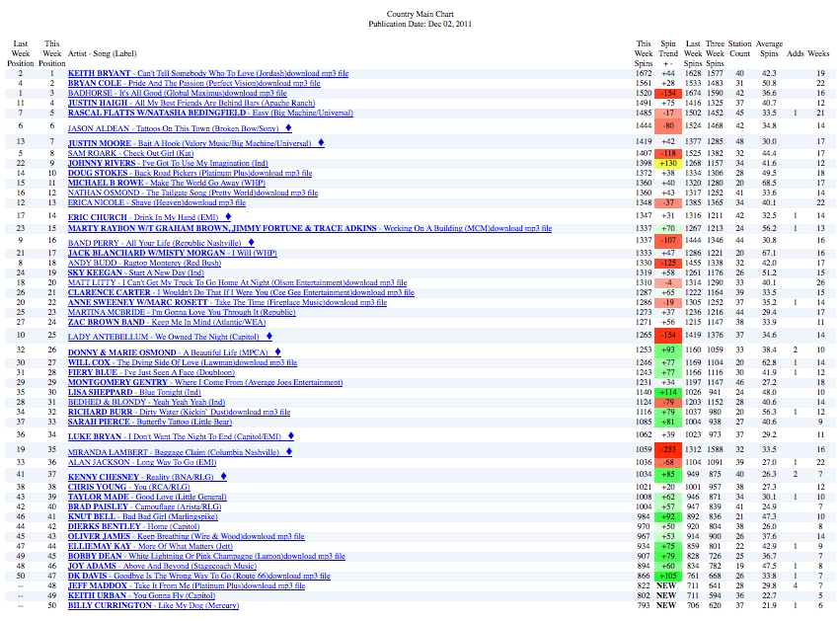Image resolution: width=840 pixels, height=621 pixels.
Task: Open Band Perry All Your Life link
Action: point(154,243)
